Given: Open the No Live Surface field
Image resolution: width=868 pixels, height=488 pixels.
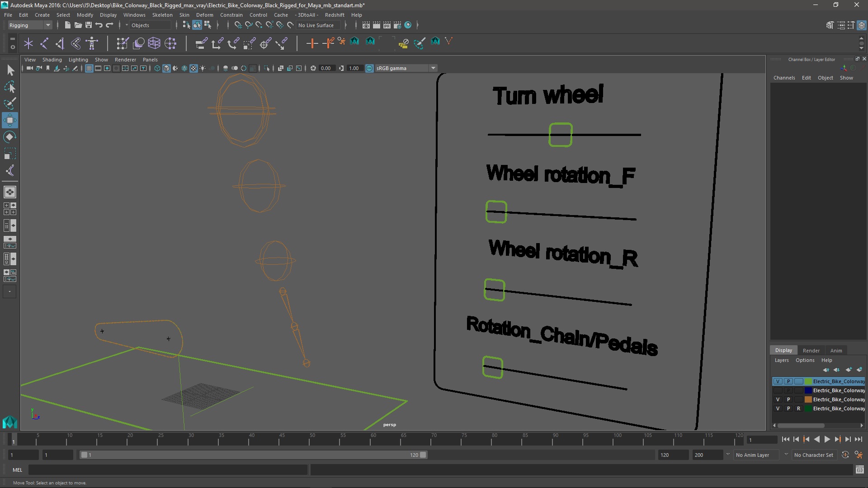Looking at the screenshot, I should click(x=318, y=25).
